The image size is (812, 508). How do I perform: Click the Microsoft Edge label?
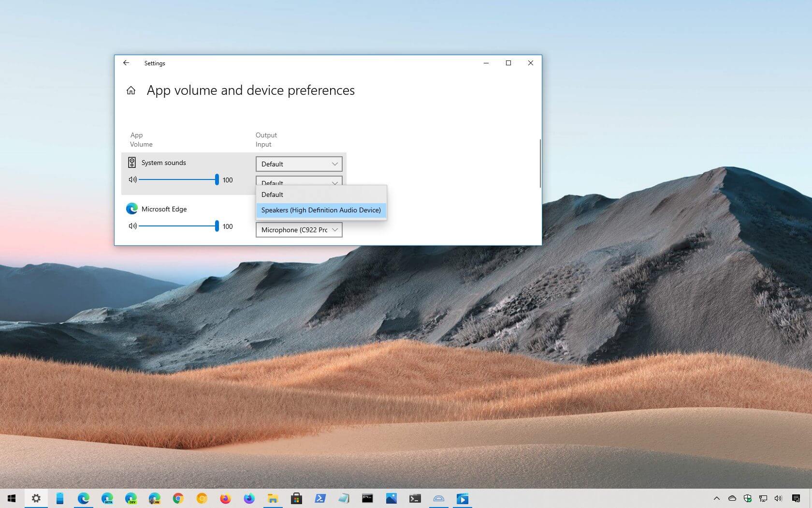tap(164, 209)
